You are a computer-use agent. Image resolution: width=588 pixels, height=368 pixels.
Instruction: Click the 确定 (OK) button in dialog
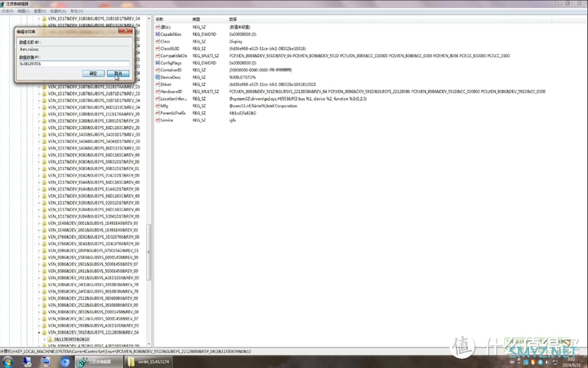click(92, 73)
